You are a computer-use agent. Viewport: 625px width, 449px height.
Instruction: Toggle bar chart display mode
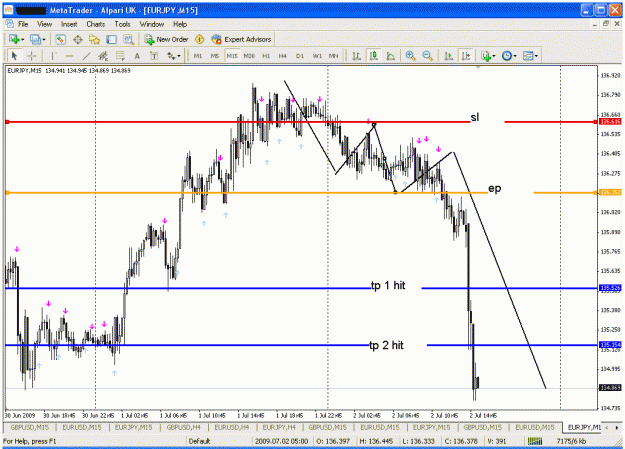(357, 56)
